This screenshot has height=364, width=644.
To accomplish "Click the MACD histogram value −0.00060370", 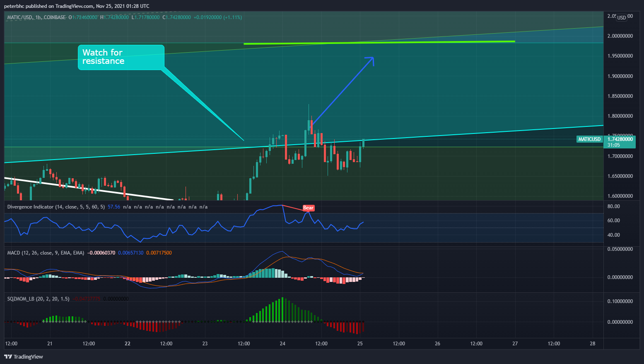I will 101,252.
